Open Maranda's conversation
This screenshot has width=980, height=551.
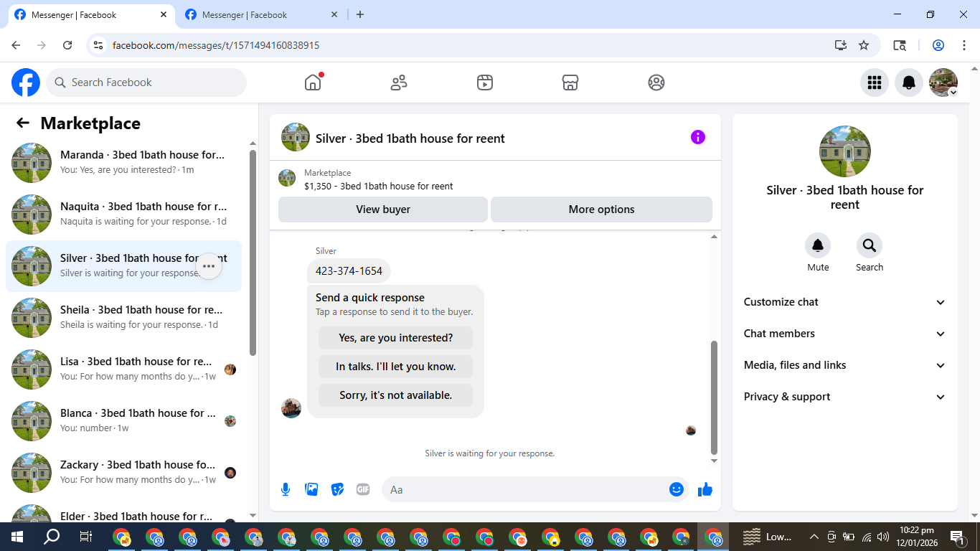pos(123,163)
